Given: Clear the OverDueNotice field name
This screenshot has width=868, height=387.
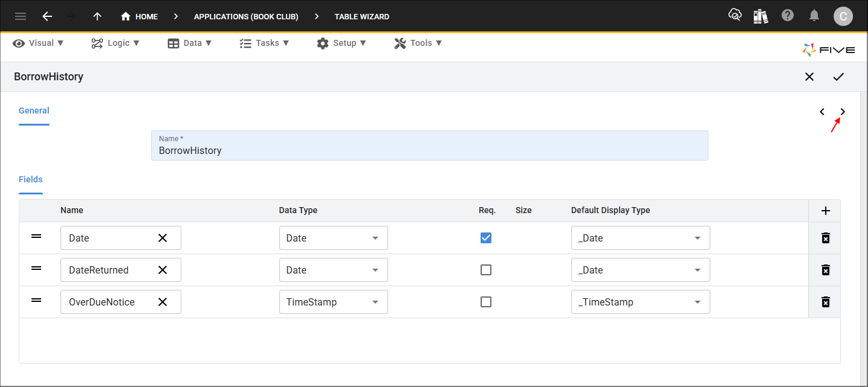Looking at the screenshot, I should coord(163,302).
